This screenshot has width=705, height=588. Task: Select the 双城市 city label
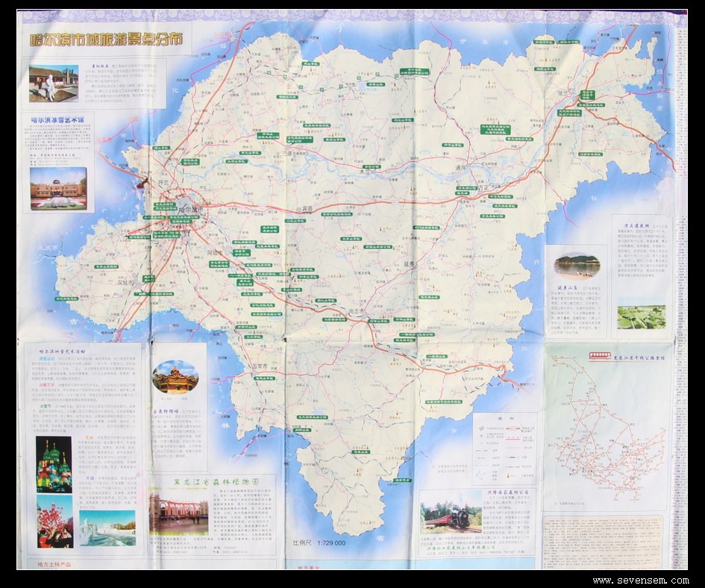125,284
